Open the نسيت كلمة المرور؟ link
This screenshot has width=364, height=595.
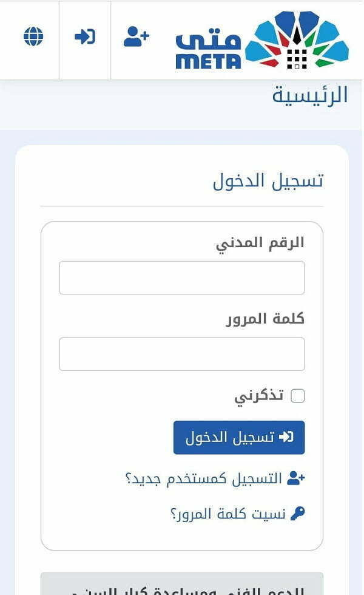tap(228, 514)
